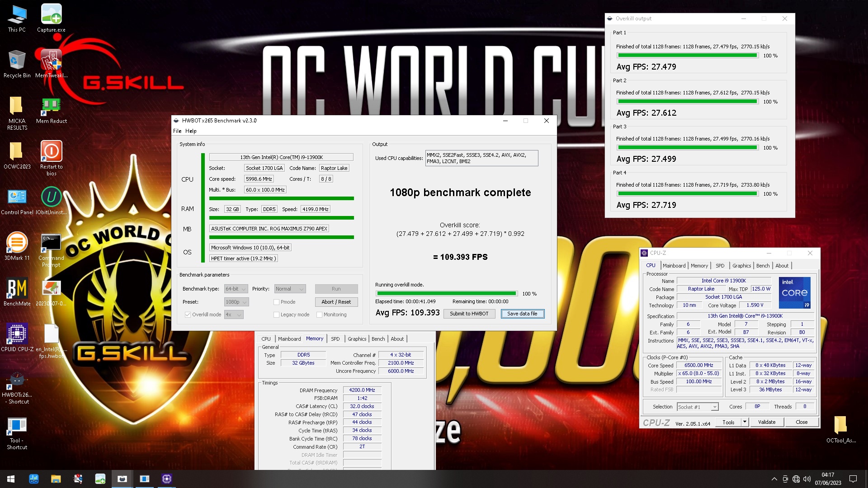Click the CPU-Z Core Speed 6500.00 MHz value
868x488 pixels.
coord(698,365)
